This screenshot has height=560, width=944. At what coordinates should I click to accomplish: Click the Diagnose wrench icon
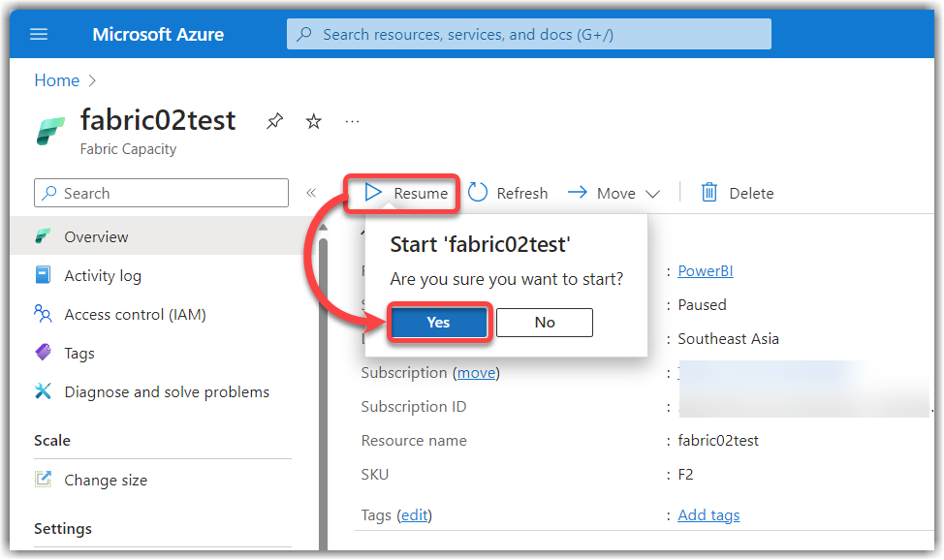(x=43, y=391)
